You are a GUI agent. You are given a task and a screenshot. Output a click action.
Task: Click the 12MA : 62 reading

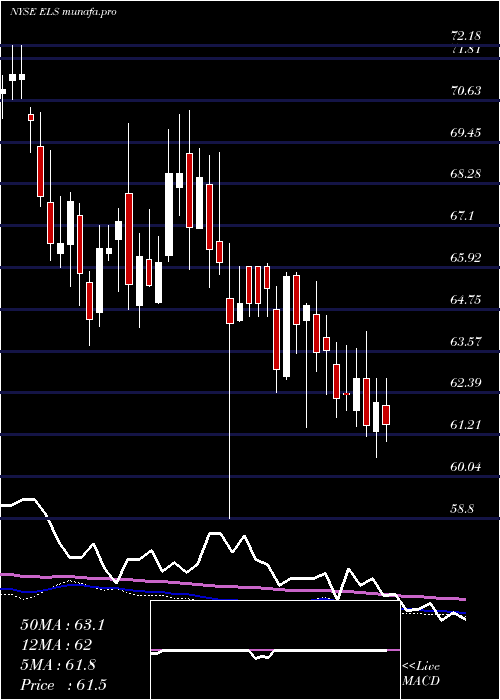[56, 645]
